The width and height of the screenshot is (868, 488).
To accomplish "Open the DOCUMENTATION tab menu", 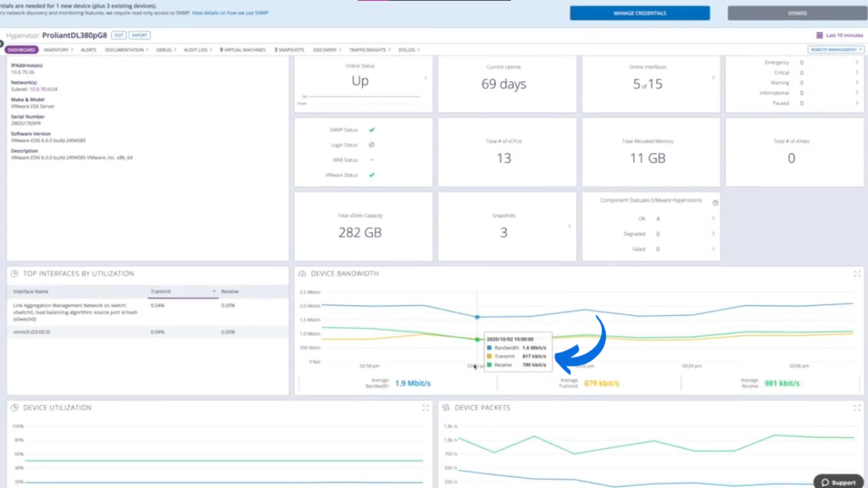I will [126, 50].
